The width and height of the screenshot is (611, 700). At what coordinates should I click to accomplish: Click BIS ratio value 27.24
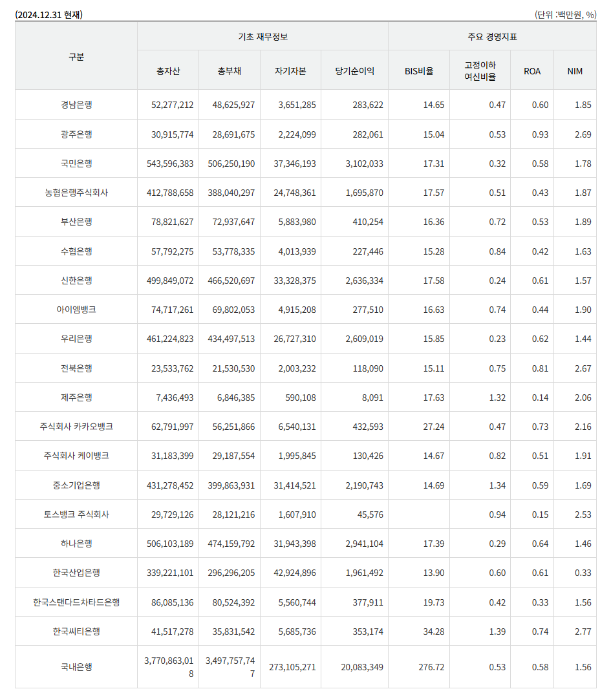tap(434, 427)
